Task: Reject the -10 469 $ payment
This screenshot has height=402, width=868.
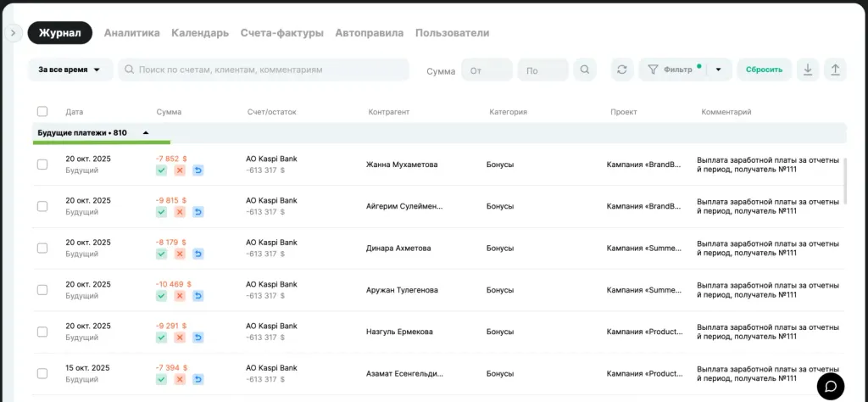Action: click(180, 296)
